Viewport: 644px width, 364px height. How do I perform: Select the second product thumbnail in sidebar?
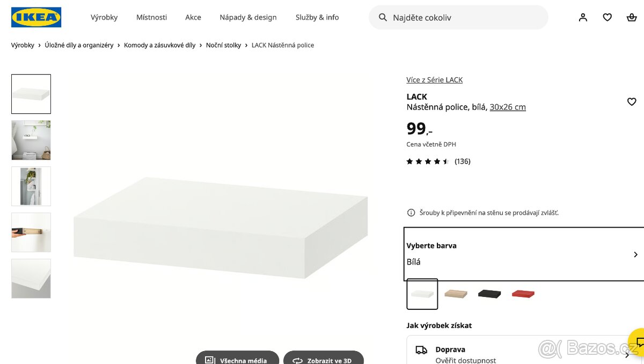point(31,140)
